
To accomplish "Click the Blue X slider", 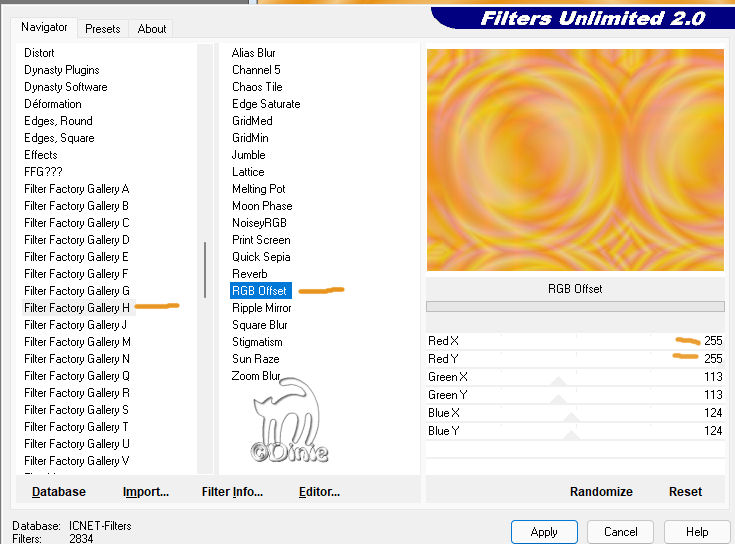I will point(575,413).
